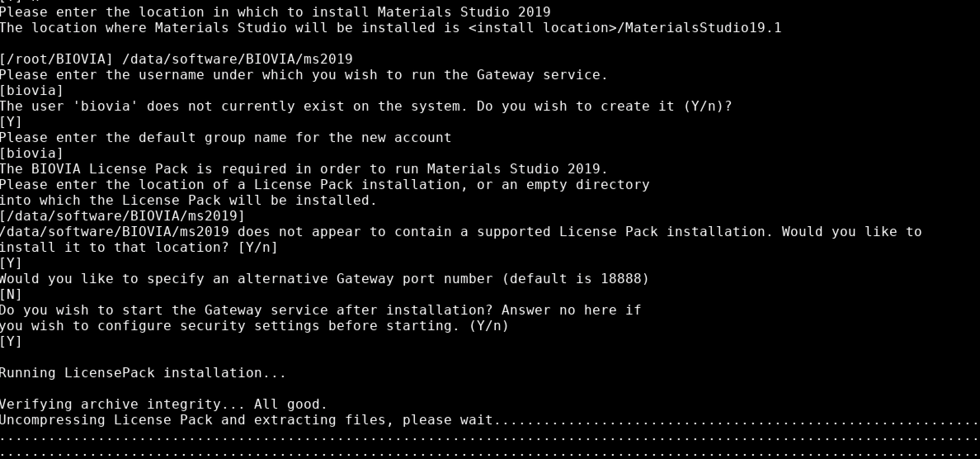Screen dimensions: 980x459
Task: Click the typed path /data/software/BIOVIA/ms2019 after the [/root/BIOVIA] prompt
Action: point(238,59)
